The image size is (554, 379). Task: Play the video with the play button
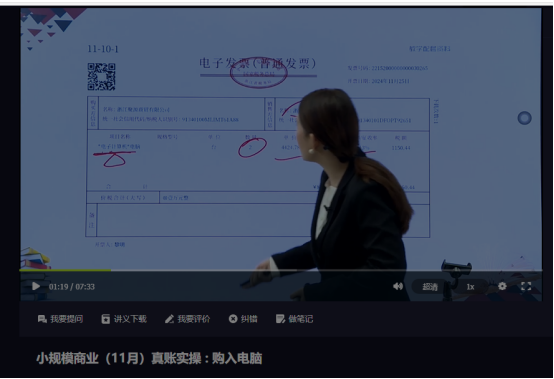[36, 286]
